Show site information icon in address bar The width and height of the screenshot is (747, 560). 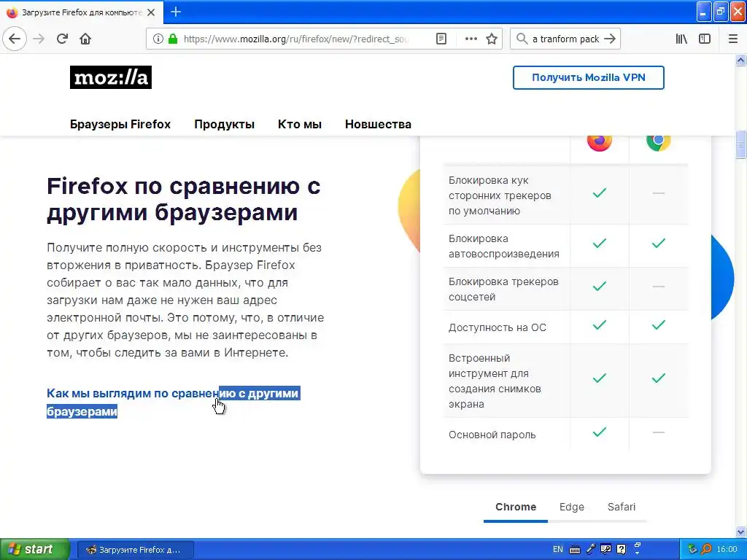coord(158,39)
